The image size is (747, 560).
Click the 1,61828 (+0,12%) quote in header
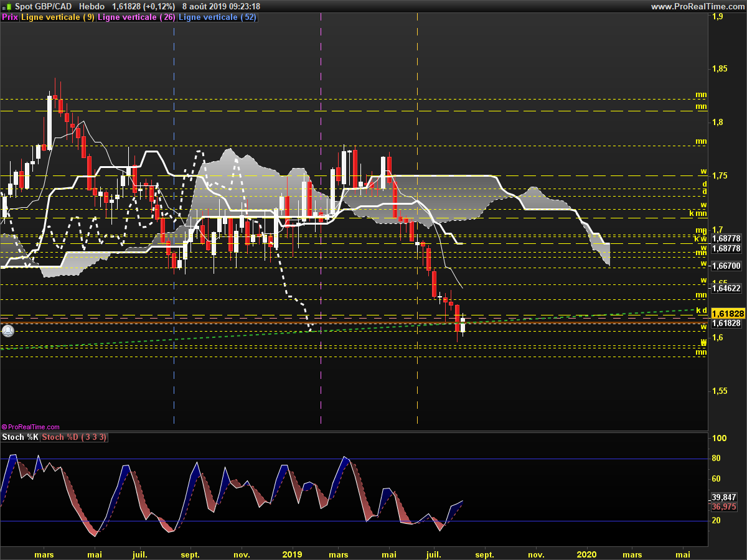143,6
